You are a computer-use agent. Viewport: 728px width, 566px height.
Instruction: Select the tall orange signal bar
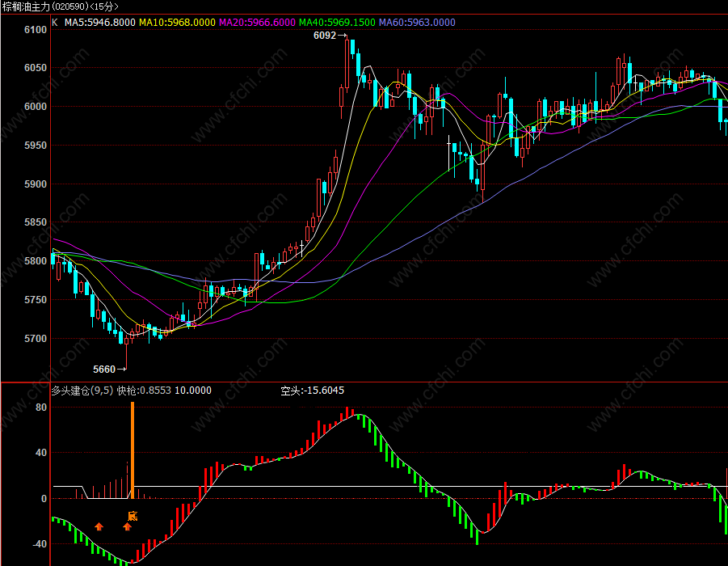pyautogui.click(x=133, y=450)
